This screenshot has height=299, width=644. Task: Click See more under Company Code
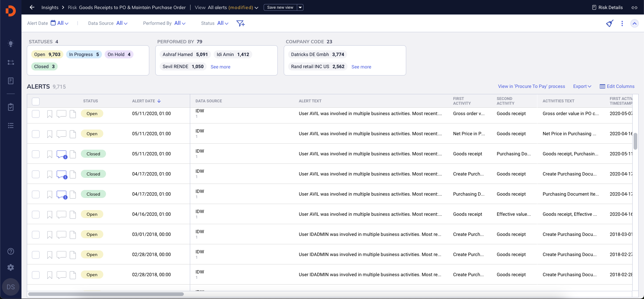coord(361,67)
